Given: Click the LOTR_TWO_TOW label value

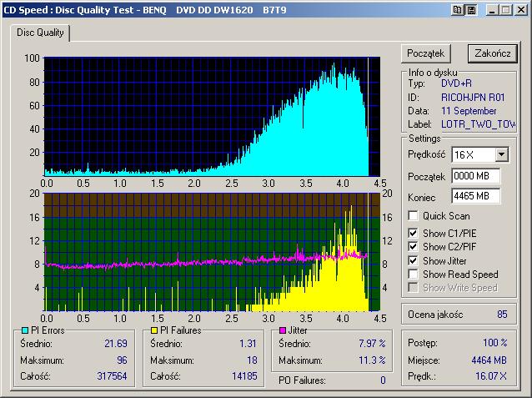Looking at the screenshot, I should [x=479, y=124].
